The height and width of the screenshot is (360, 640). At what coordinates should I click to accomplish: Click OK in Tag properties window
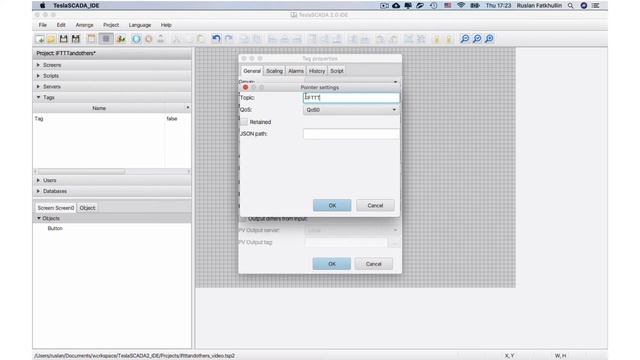(331, 264)
